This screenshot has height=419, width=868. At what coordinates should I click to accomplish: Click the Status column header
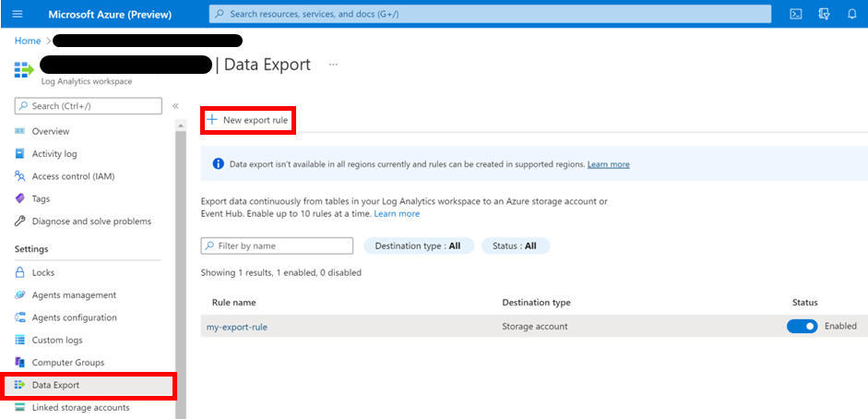point(805,303)
